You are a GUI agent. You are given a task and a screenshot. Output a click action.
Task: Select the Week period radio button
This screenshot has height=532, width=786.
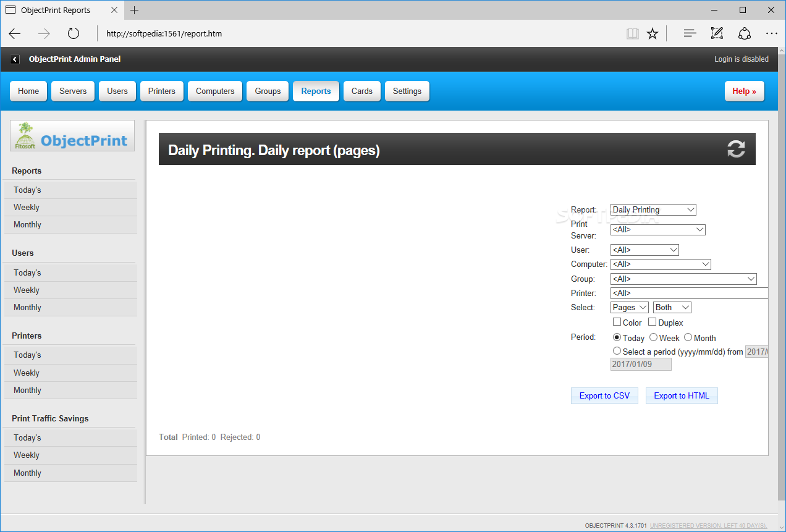coord(653,337)
